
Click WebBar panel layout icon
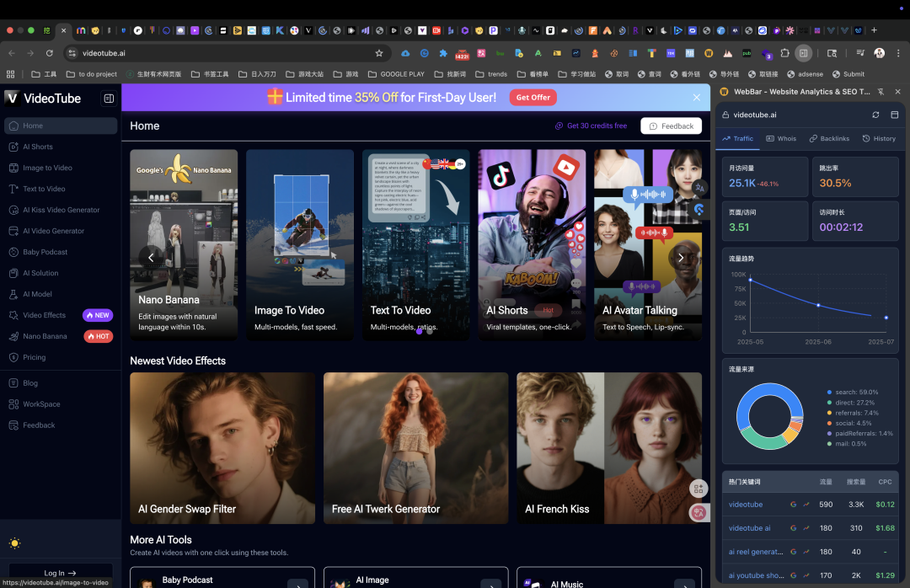[x=894, y=115]
